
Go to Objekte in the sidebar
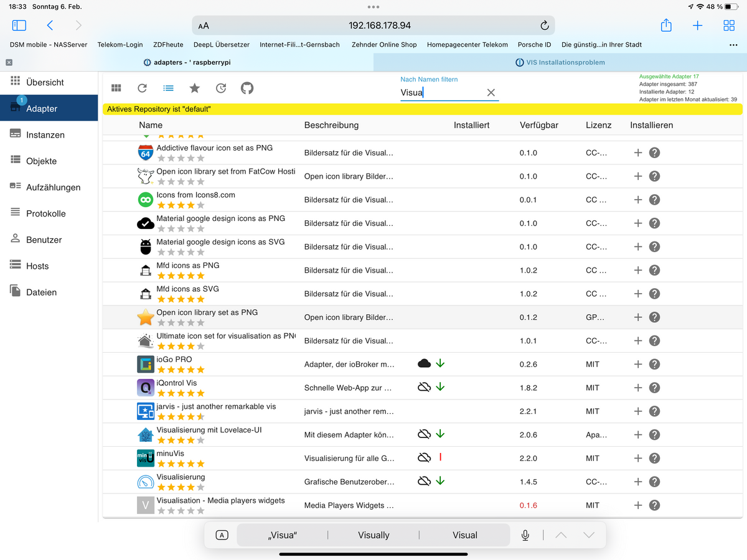[x=41, y=161]
